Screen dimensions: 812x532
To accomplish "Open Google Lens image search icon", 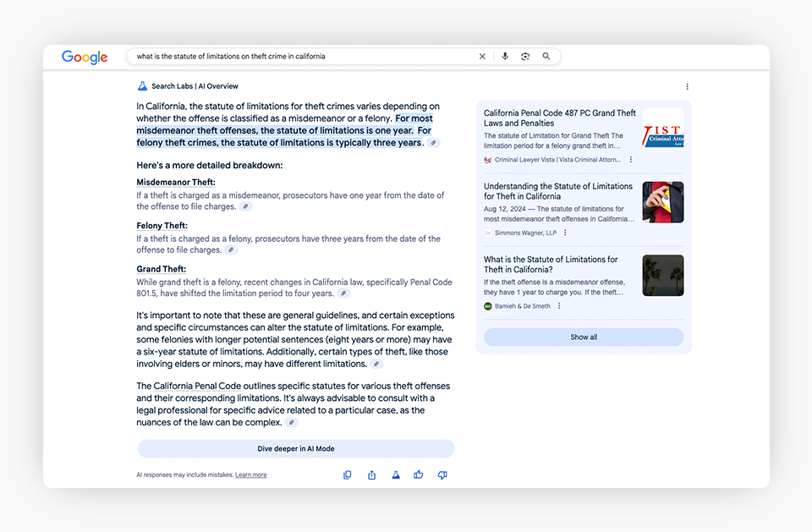I will point(525,57).
